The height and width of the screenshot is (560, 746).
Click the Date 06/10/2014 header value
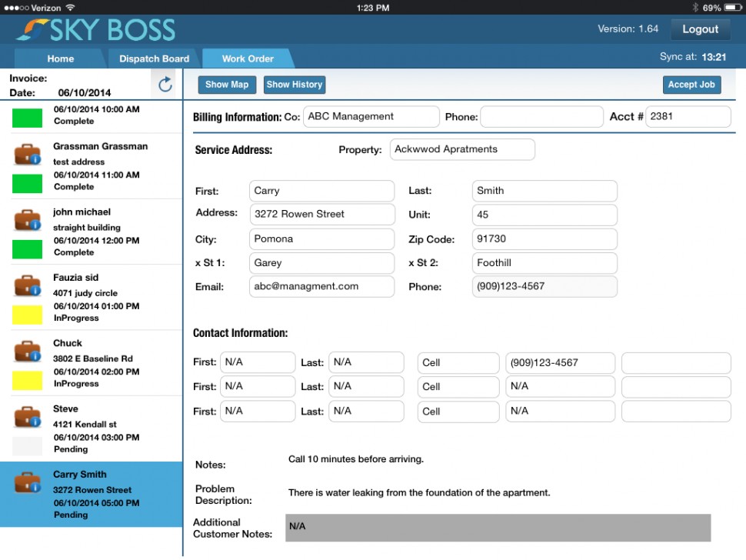84,93
